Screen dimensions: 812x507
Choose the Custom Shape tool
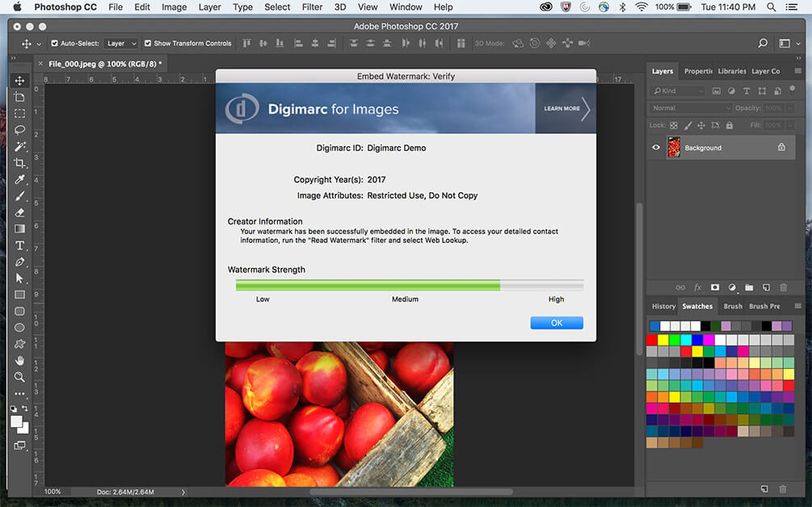[19, 344]
